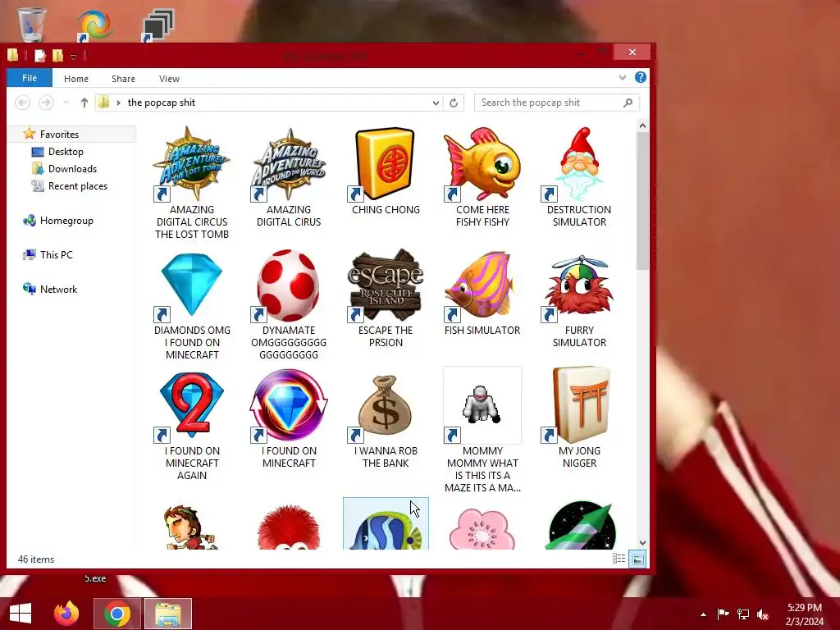This screenshot has height=630, width=840.
Task: Click File Explorer taskbar button
Action: [x=167, y=614]
